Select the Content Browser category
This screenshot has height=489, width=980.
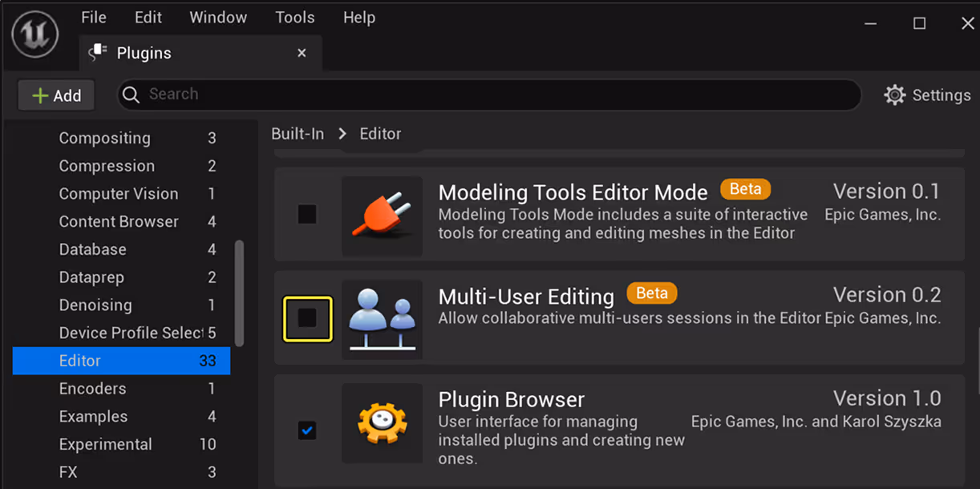(x=121, y=221)
